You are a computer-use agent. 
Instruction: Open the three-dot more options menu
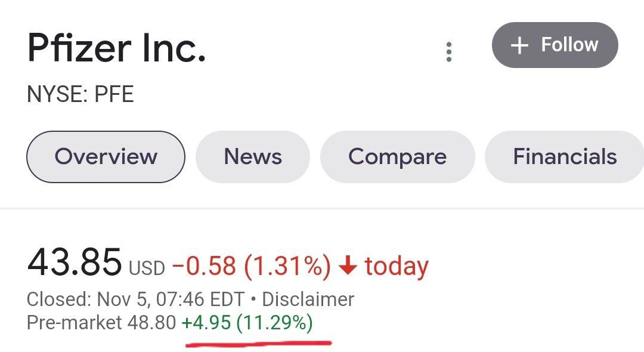coord(449,52)
